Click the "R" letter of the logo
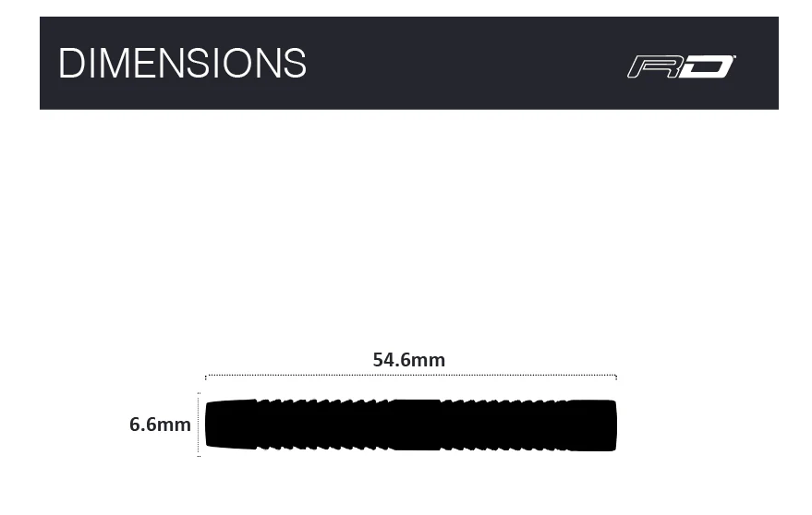Image resolution: width=812 pixels, height=515 pixels. pos(652,67)
